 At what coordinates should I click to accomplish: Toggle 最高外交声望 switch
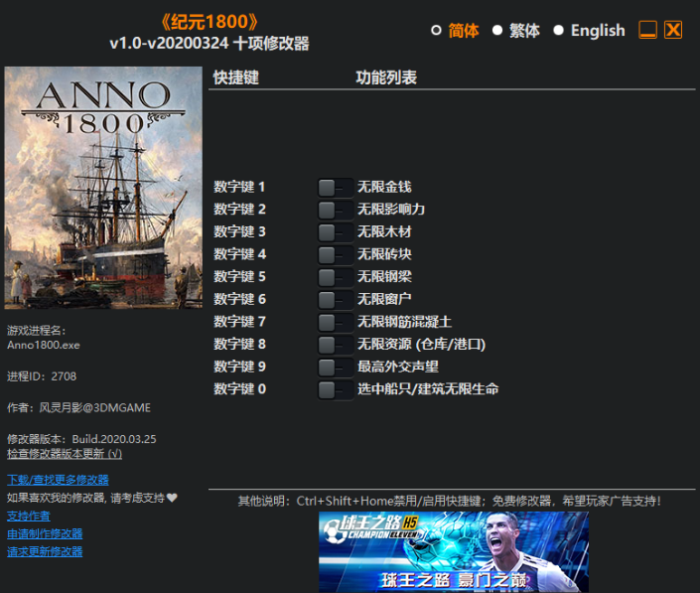(x=336, y=368)
